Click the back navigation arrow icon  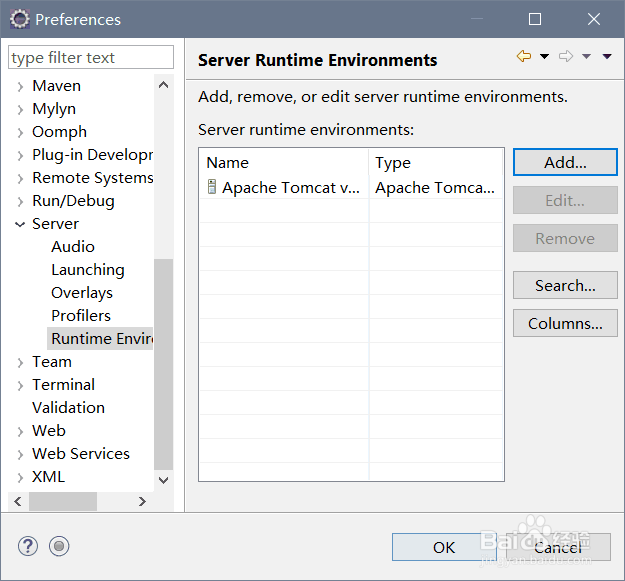(x=524, y=57)
